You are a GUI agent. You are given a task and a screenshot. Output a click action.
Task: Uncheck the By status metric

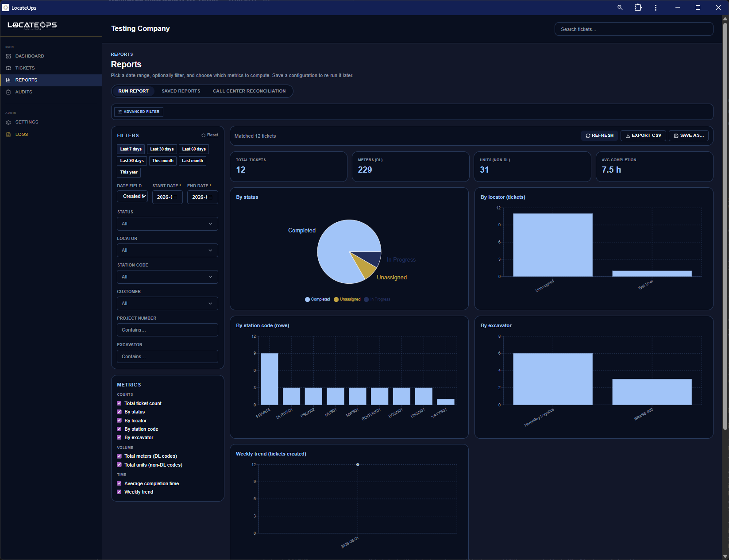(119, 412)
